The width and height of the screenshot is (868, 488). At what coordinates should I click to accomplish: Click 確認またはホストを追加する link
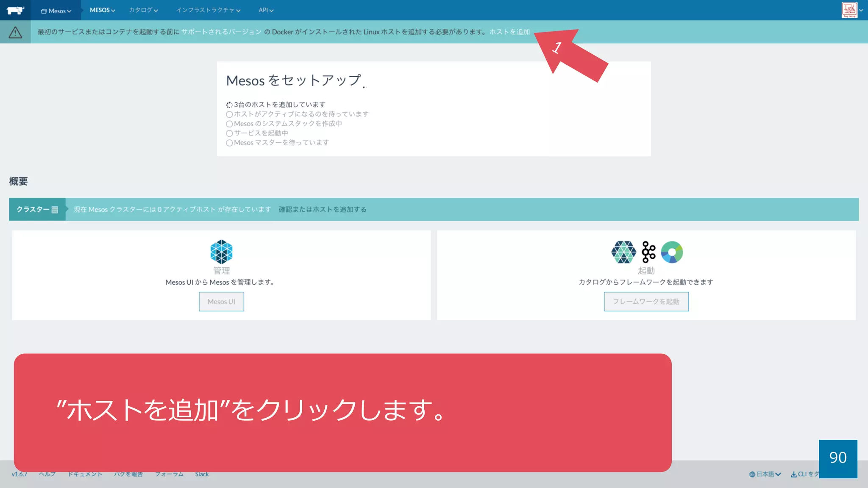323,209
